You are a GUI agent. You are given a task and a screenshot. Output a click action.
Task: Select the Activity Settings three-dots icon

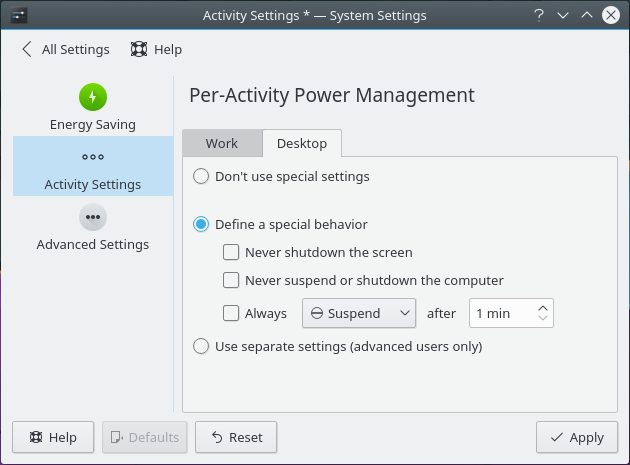click(x=93, y=157)
